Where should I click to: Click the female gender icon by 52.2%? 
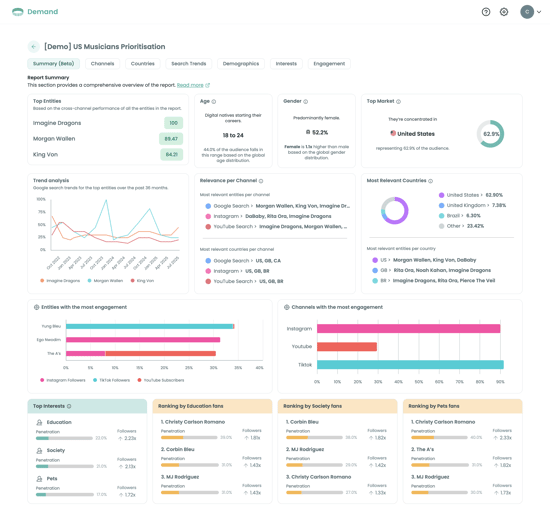coord(308,132)
